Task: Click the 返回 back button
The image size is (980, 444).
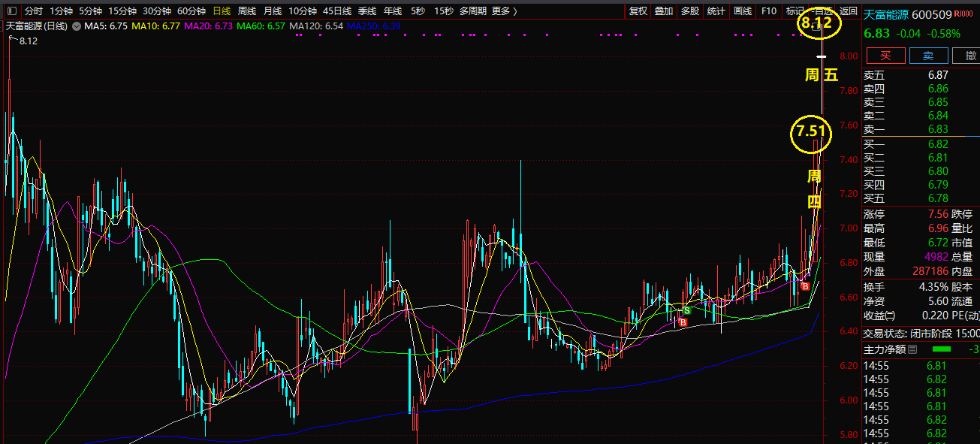Action: (849, 11)
